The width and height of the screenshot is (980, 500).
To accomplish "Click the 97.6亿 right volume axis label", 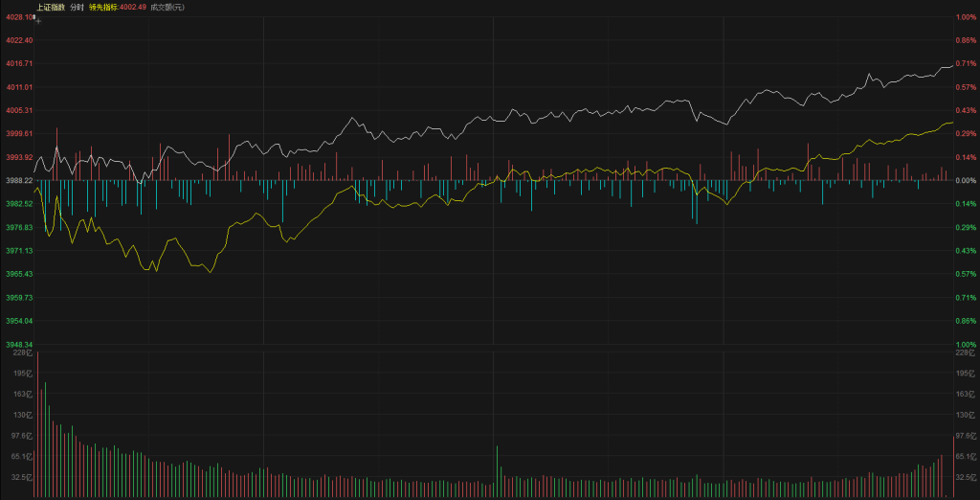I will 965,435.
